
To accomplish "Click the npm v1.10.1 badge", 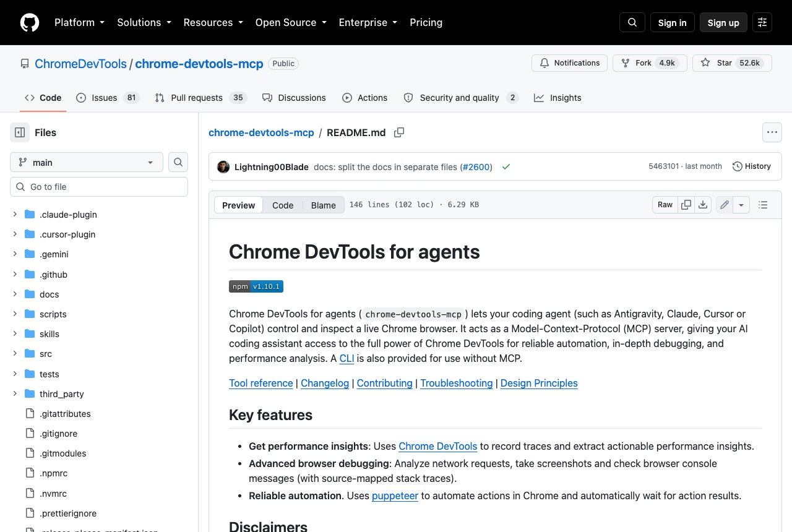I will click(x=256, y=286).
